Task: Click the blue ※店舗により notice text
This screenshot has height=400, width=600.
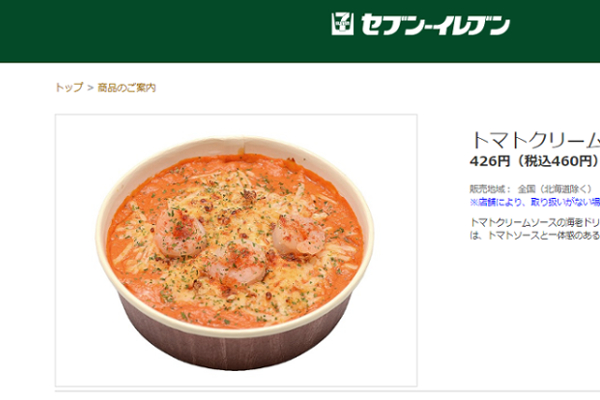Action: (x=535, y=202)
